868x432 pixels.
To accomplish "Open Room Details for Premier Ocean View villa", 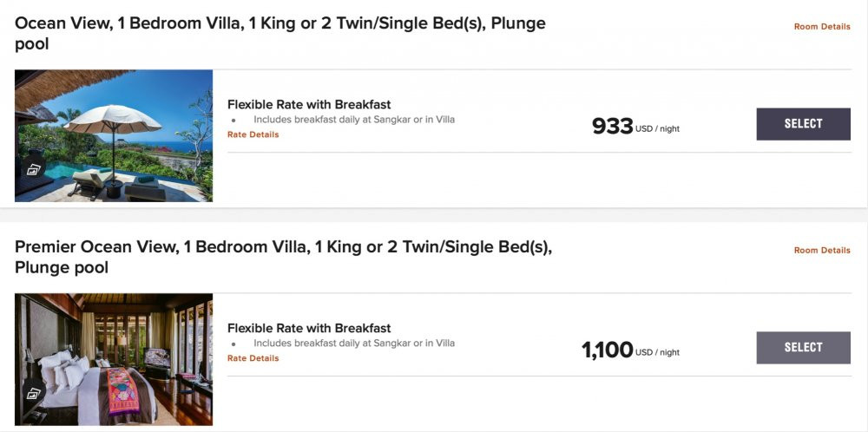I will pos(821,251).
